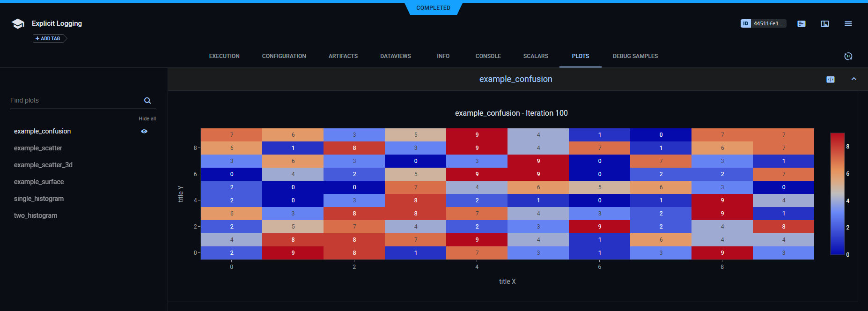Select example_scatter_3d in the plot list
The width and height of the screenshot is (868, 311).
tap(43, 165)
